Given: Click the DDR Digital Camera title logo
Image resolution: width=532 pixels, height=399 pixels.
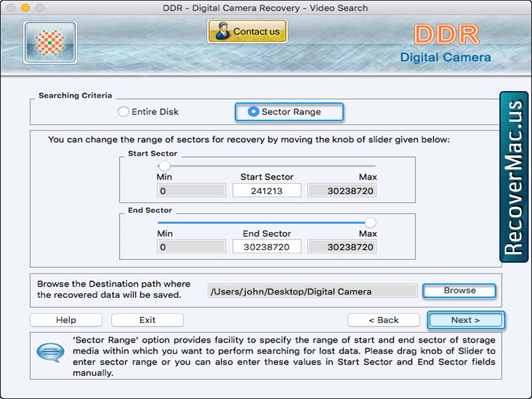Looking at the screenshot, I should (x=446, y=43).
